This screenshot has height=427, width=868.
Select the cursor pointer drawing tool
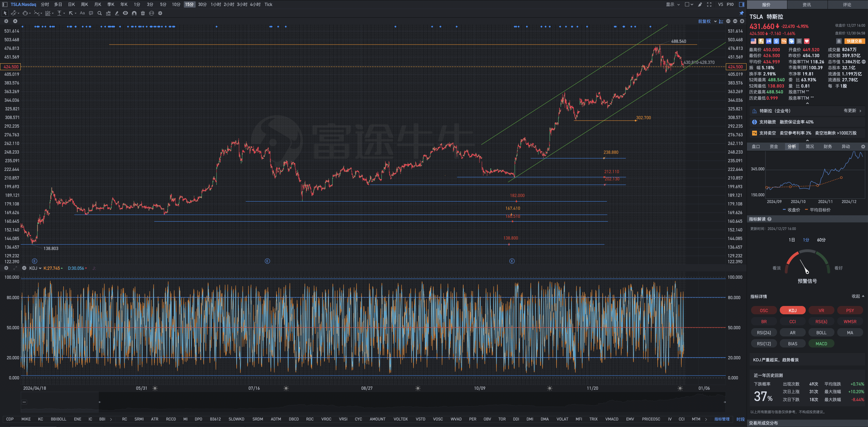[x=5, y=13]
